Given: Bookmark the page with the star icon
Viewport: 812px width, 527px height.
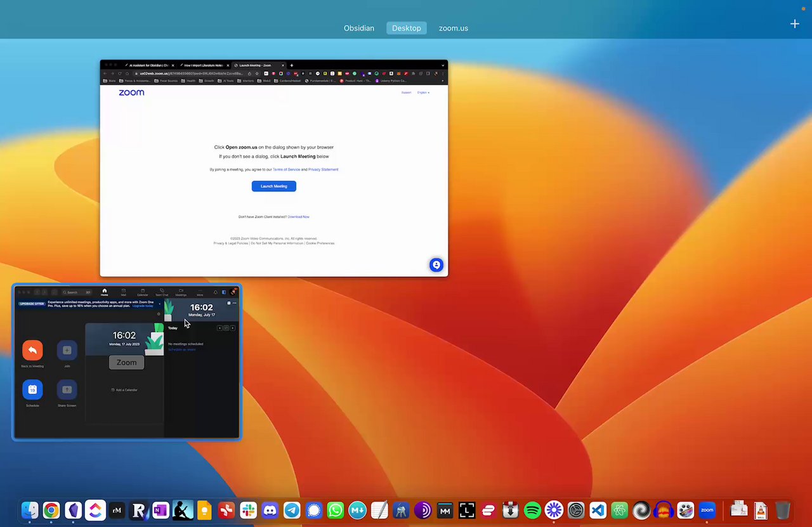Looking at the screenshot, I should [x=257, y=74].
